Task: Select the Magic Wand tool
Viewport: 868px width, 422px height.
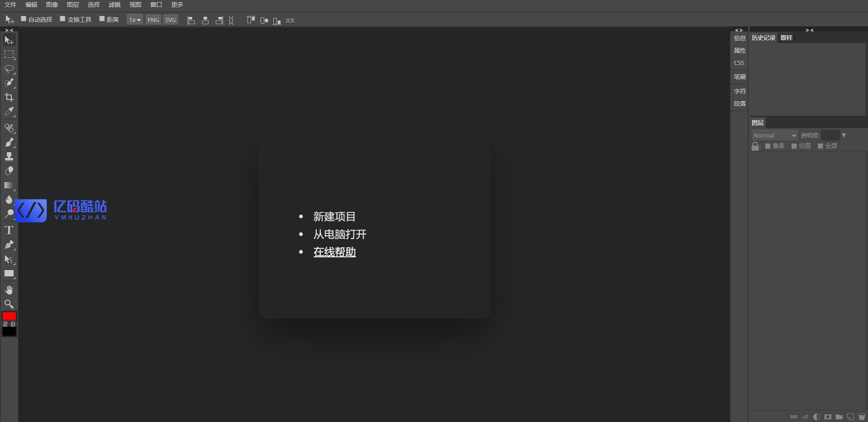Action: click(9, 83)
